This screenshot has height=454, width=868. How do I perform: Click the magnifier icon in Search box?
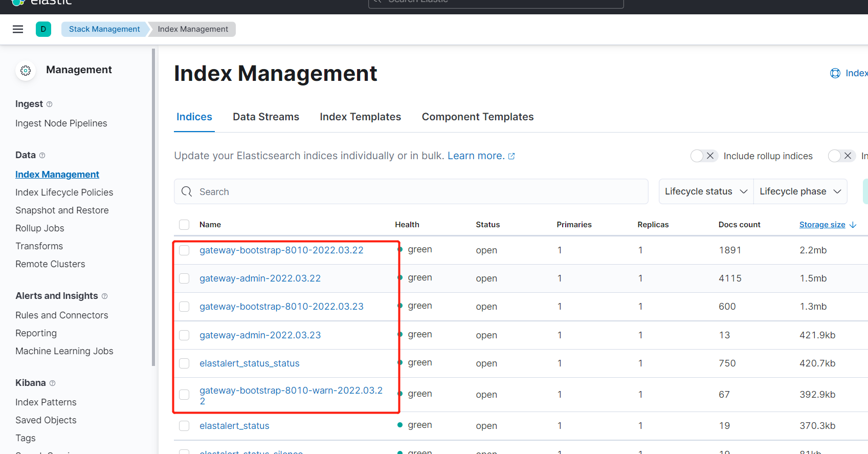tap(187, 191)
